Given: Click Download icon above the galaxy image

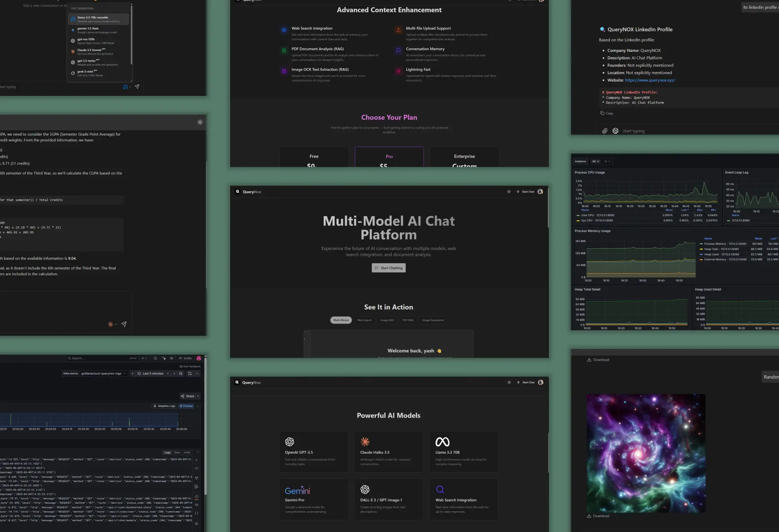Looking at the screenshot, I should tap(589, 360).
